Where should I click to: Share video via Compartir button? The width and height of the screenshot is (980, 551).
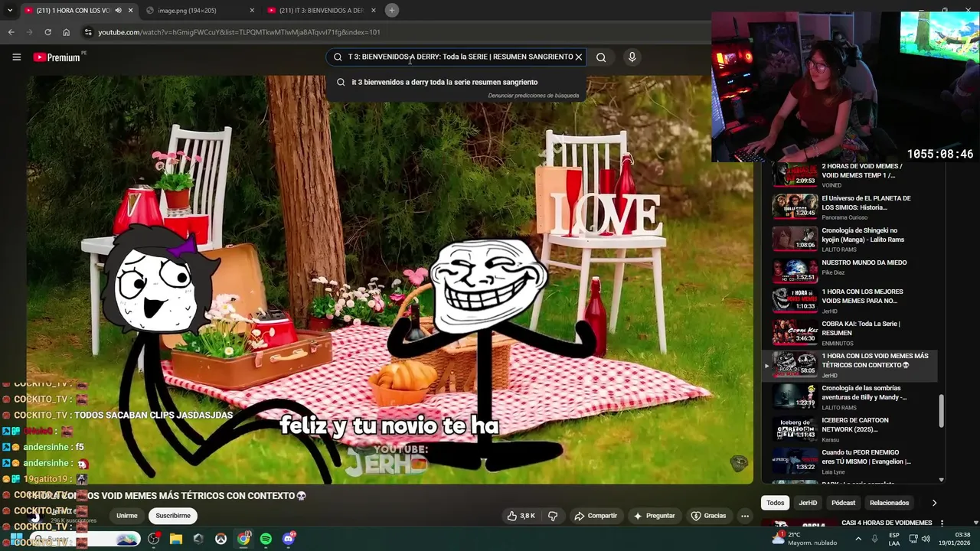click(x=596, y=516)
